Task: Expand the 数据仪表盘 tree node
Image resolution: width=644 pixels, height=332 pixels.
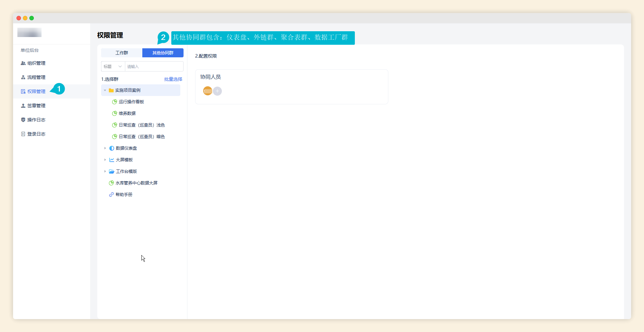Action: pos(105,148)
